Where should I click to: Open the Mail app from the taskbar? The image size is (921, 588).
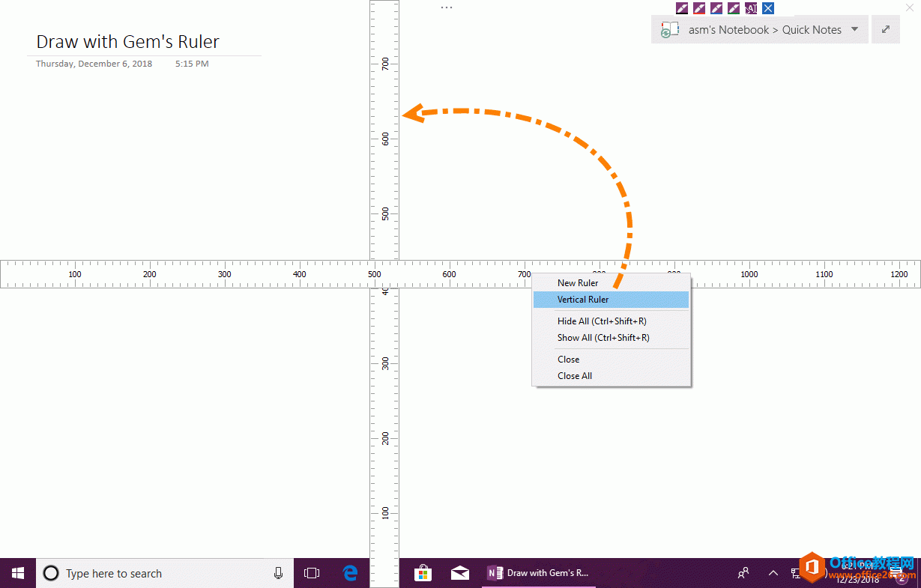tap(460, 573)
